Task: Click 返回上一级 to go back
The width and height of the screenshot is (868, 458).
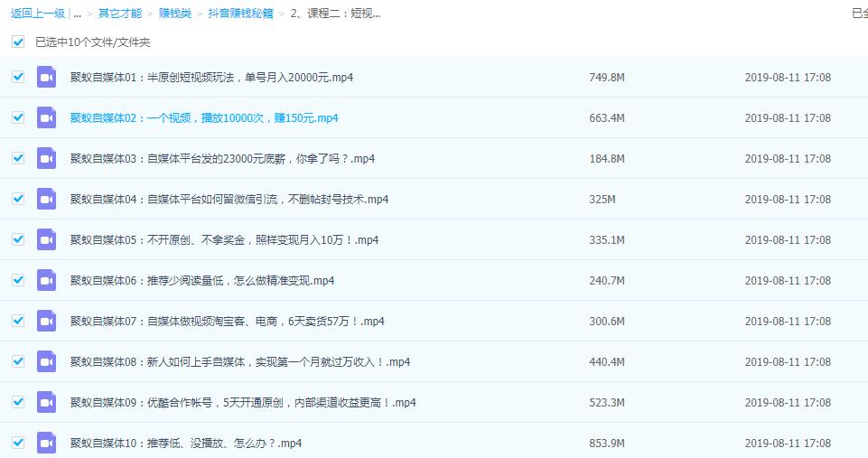Action: click(x=38, y=14)
